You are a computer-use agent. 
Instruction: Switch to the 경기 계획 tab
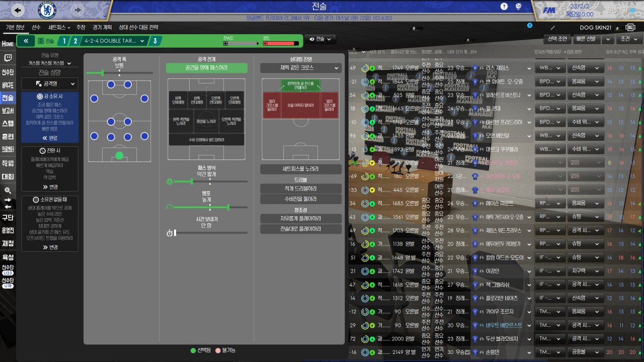102,27
